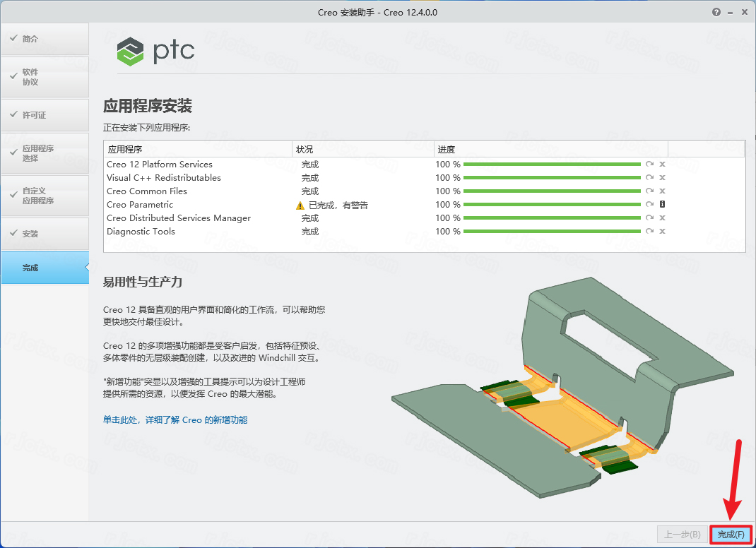Click progress bar for Creo 12 Platform Services
The height and width of the screenshot is (548, 756).
coord(552,165)
